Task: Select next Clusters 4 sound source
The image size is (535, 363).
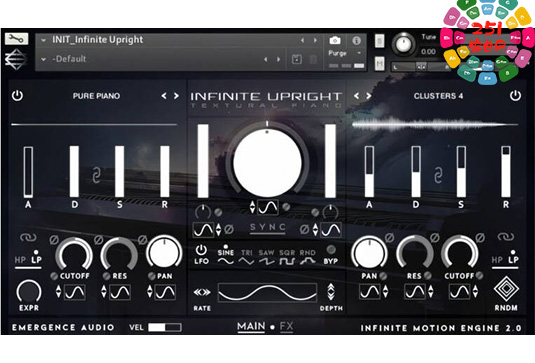Action: [368, 96]
